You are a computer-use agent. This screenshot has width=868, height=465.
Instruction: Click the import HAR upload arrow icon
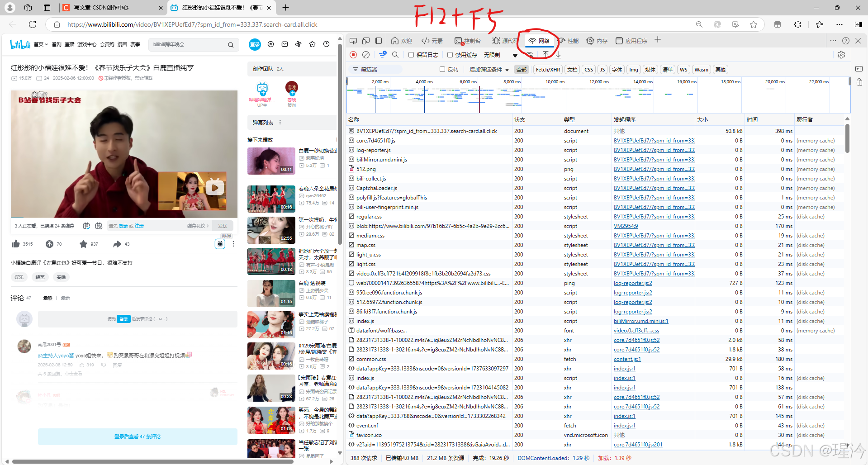(546, 55)
